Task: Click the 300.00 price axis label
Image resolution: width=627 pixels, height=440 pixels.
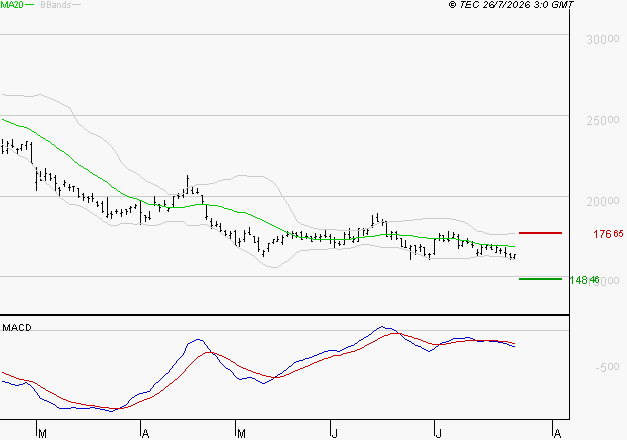Action: click(603, 39)
